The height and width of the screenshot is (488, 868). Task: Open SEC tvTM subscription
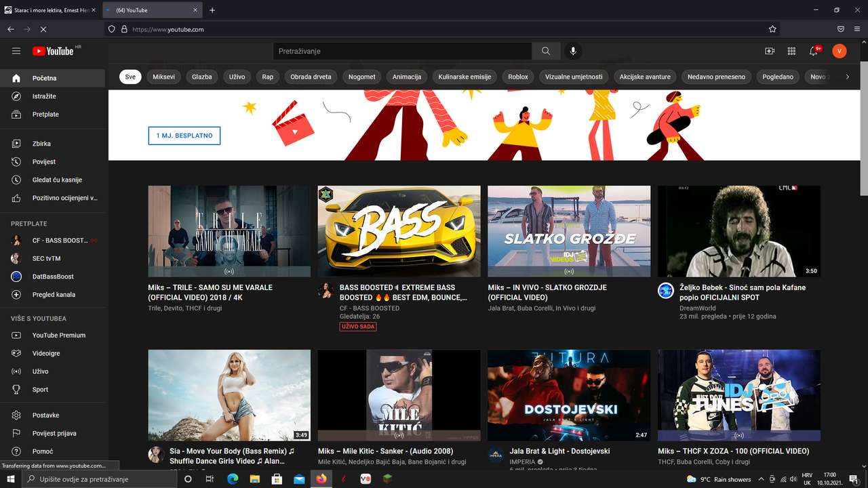coord(54,258)
